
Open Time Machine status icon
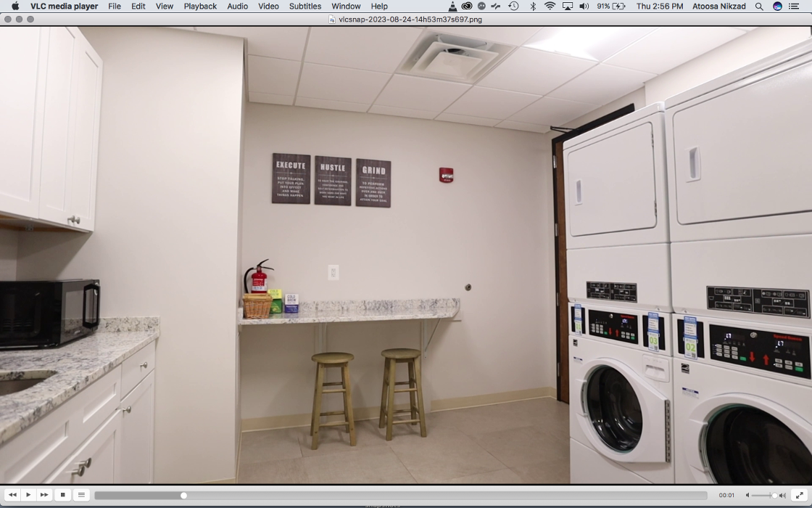point(513,6)
